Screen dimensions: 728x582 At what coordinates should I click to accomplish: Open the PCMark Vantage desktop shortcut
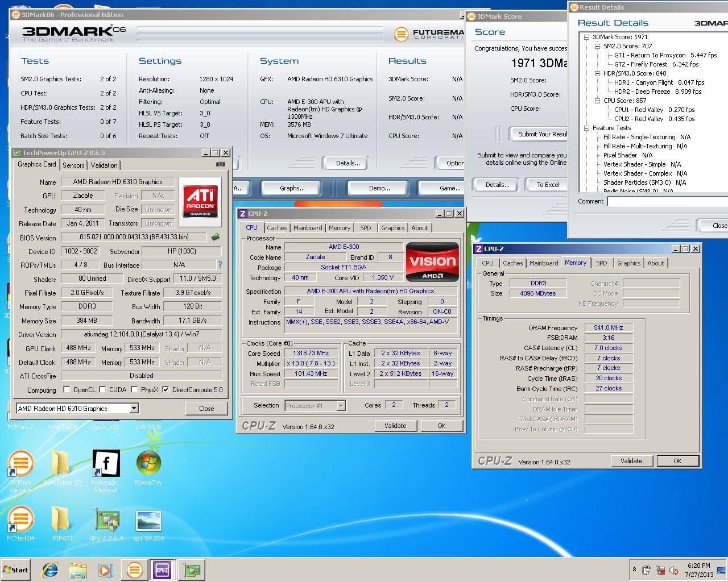pyautogui.click(x=20, y=472)
